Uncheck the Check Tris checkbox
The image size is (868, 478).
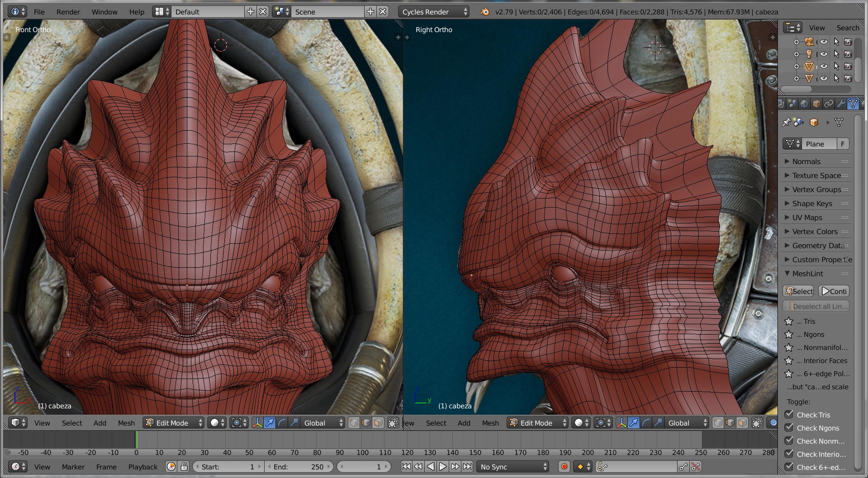[x=789, y=414]
